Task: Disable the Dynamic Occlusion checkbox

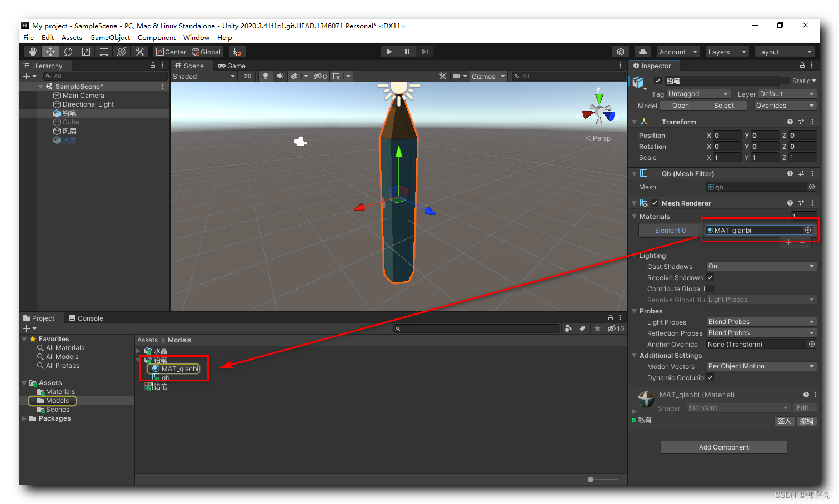Action: (x=710, y=378)
